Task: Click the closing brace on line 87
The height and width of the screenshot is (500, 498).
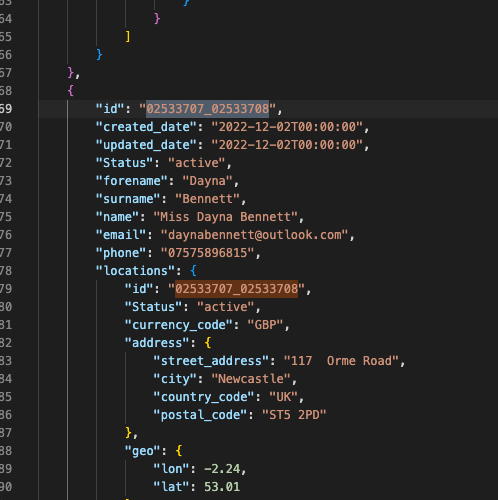Action: click(x=129, y=433)
